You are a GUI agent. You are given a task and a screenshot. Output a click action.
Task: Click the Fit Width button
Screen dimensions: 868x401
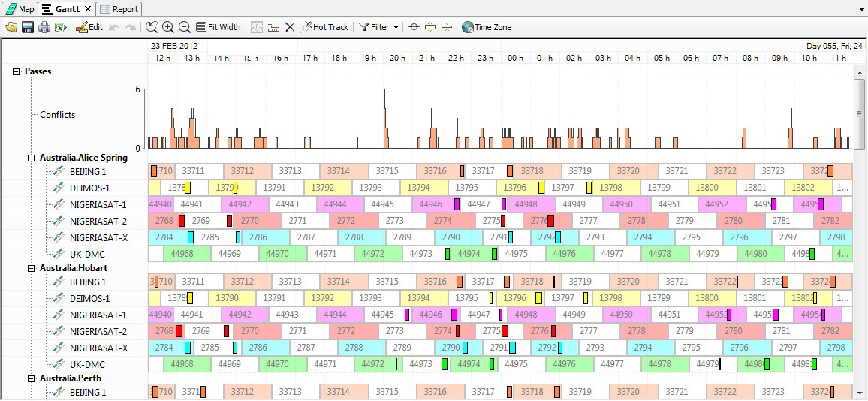click(x=218, y=27)
